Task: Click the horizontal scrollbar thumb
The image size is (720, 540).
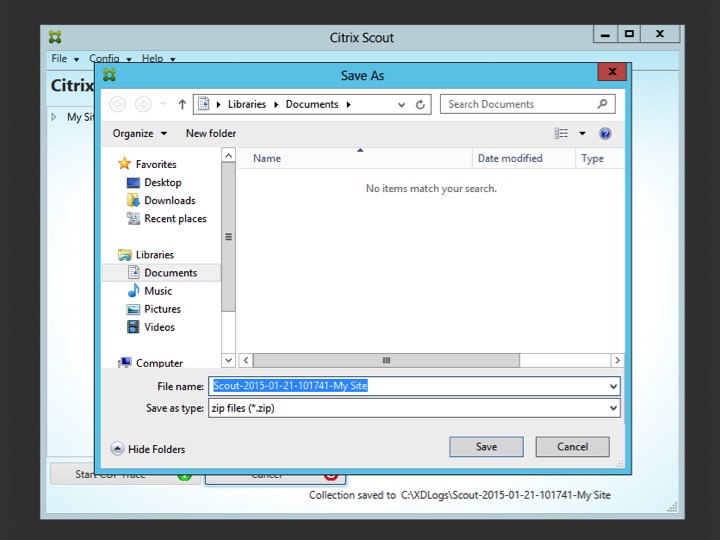Action: click(x=386, y=360)
